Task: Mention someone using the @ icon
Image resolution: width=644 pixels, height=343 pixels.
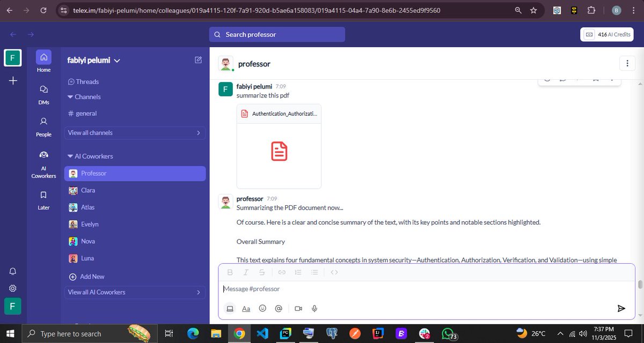Action: point(279,308)
